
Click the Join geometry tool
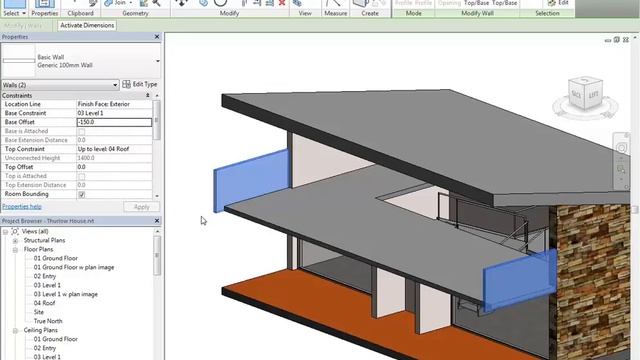click(115, 3)
